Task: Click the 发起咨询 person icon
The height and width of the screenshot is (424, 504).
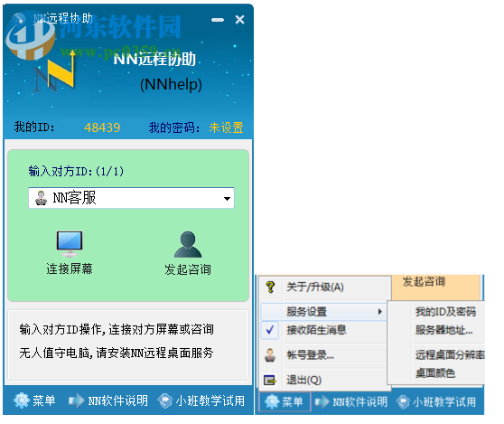Action: [x=188, y=244]
